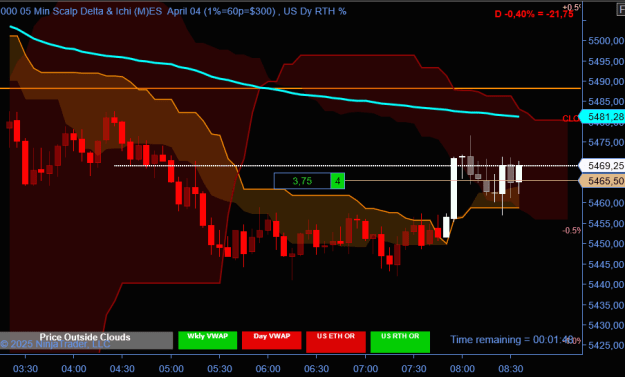Click the red US ETH OR box

click(x=336, y=342)
